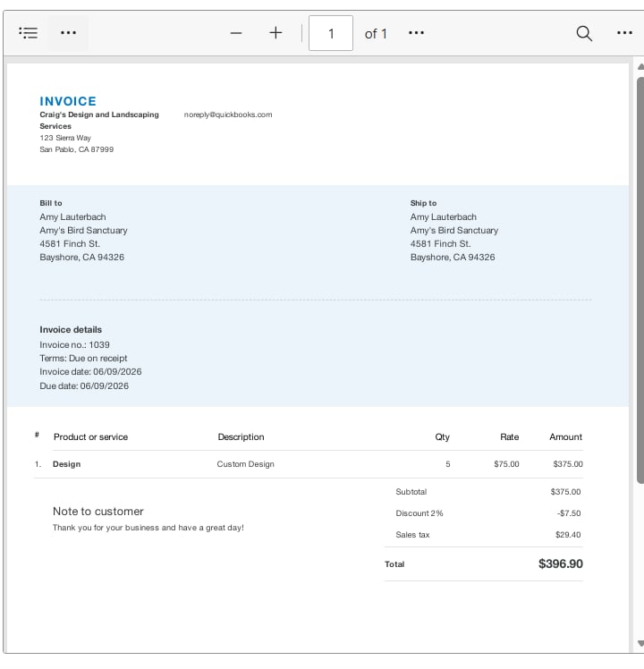Click the INVOICE heading
Viewport: 644px width, 669px height.
pos(68,101)
